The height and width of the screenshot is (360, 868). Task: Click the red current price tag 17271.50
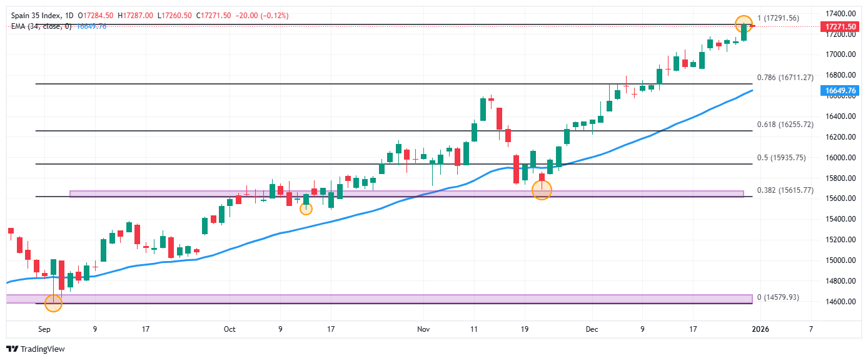click(x=840, y=27)
